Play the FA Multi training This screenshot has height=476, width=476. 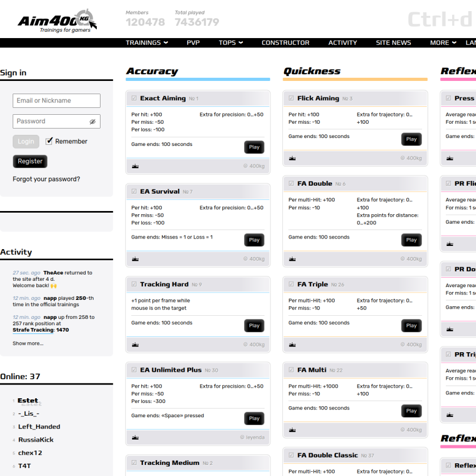411,411
